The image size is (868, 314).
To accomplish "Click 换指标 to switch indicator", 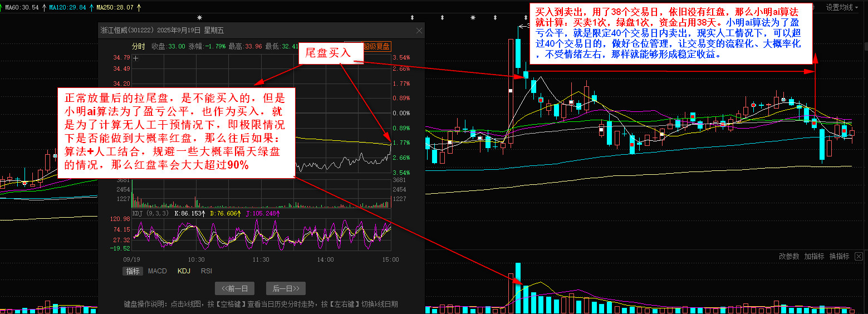I will tap(839, 256).
